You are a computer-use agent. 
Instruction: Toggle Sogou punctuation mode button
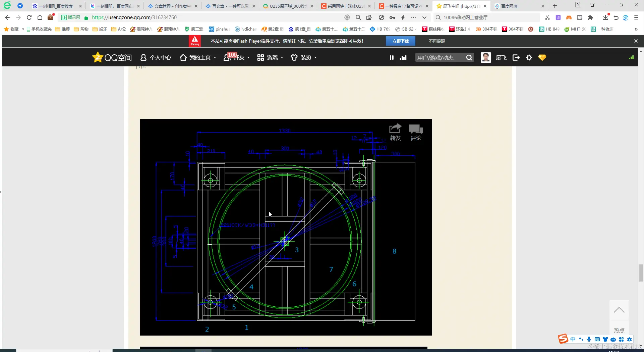point(581,339)
